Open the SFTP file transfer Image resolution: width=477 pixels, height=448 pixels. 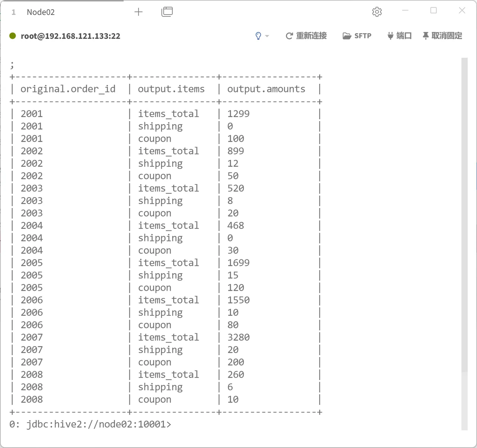point(357,36)
